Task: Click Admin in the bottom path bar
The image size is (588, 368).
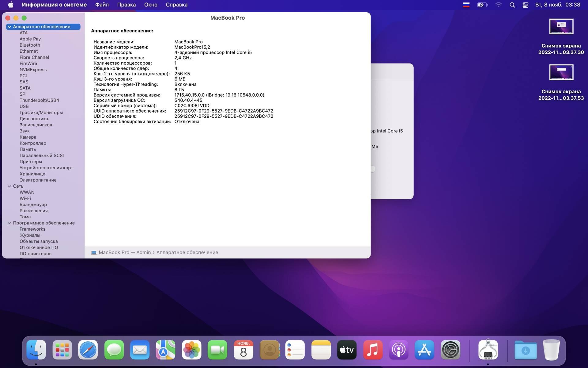Action: 143,252
